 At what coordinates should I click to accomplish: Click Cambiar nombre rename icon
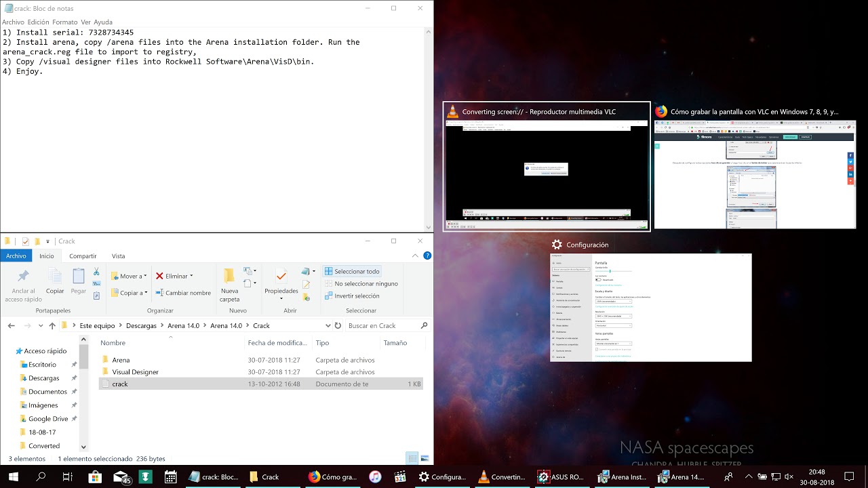point(160,293)
